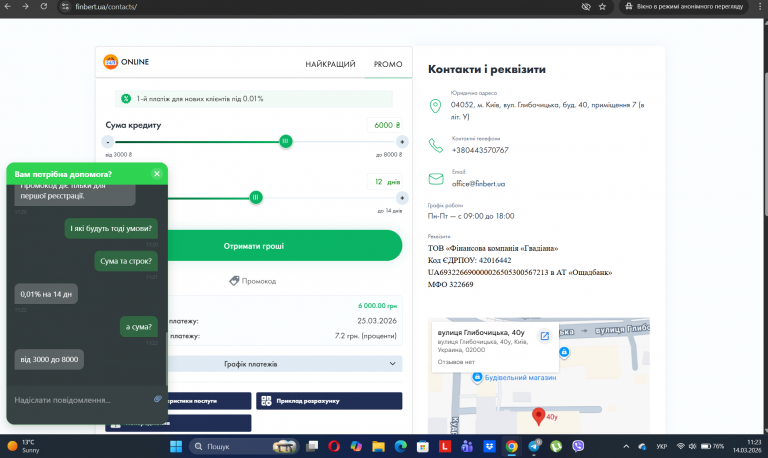The image size is (768, 458).
Task: Open Task View on the taskbar
Action: click(312, 446)
